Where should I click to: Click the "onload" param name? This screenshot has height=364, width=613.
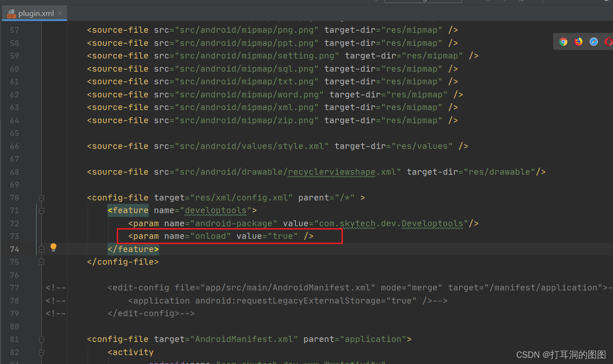click(210, 236)
